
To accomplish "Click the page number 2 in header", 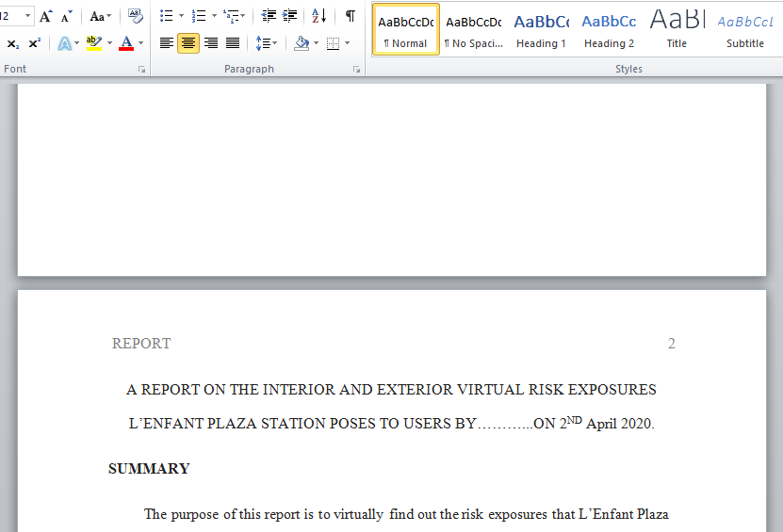I will point(672,344).
